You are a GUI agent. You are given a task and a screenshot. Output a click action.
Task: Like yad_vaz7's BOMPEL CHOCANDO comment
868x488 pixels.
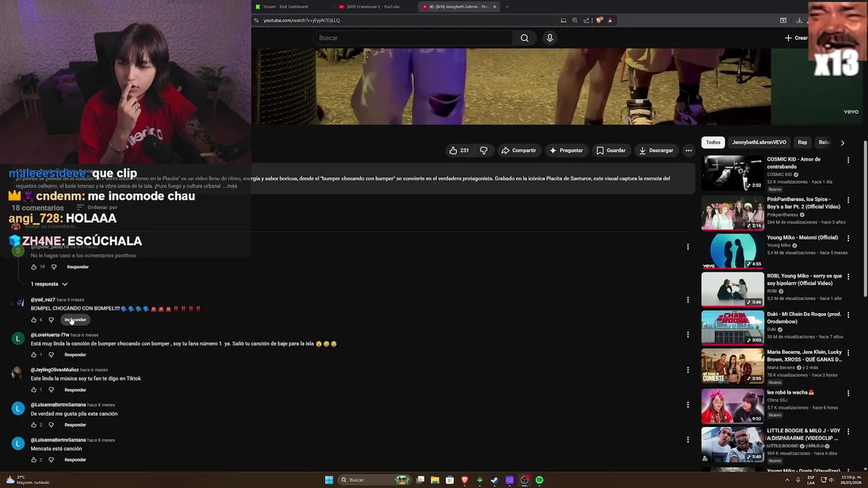click(x=34, y=320)
